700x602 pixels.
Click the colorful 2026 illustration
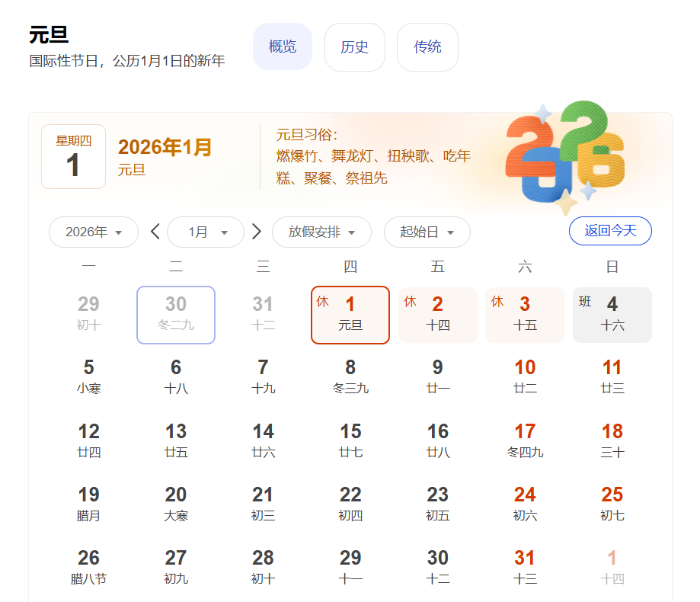[x=565, y=158]
